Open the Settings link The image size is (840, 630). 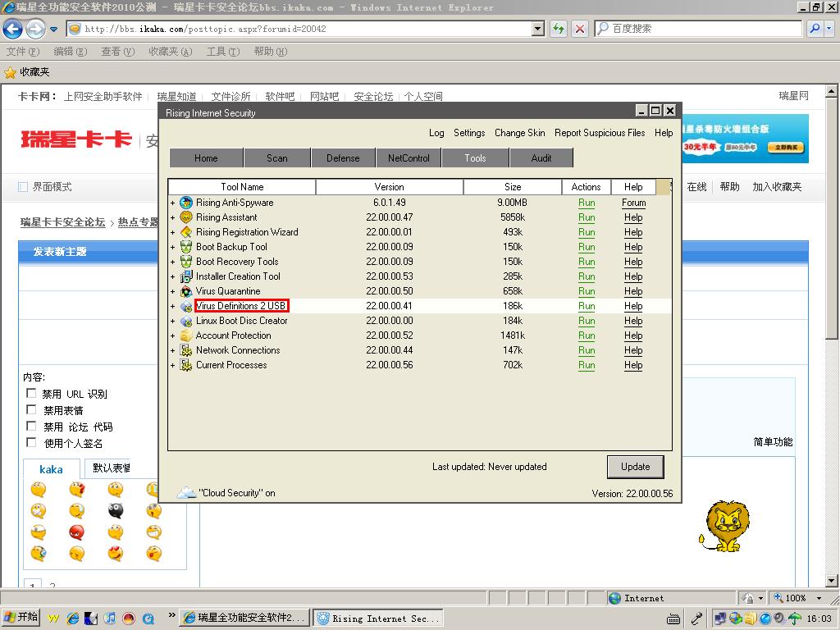coord(469,133)
